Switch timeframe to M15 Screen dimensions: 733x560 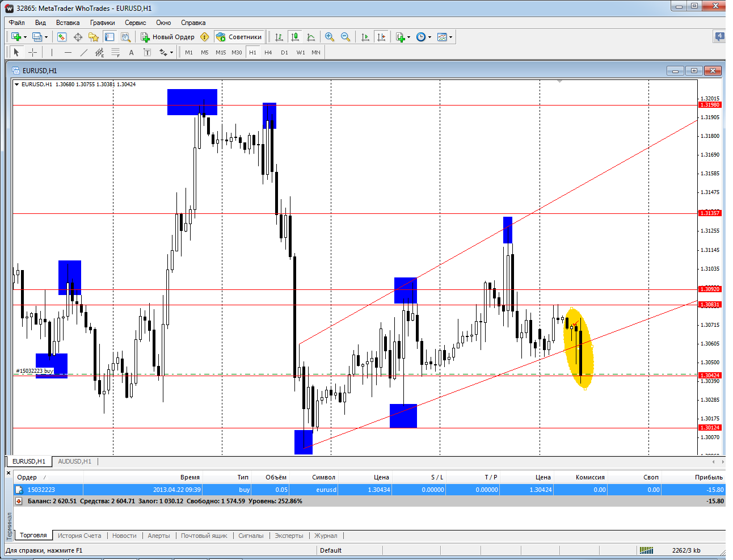(221, 52)
